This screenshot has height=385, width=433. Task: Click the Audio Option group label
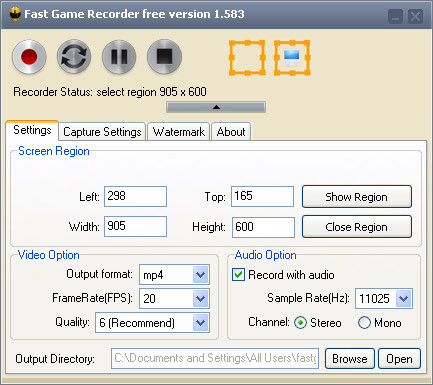266,255
